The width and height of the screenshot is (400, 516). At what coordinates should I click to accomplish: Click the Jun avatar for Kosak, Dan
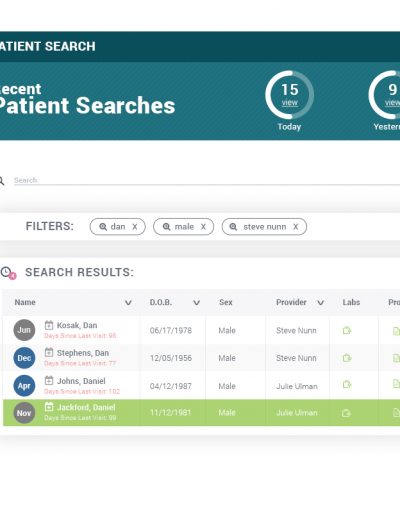coord(24,330)
